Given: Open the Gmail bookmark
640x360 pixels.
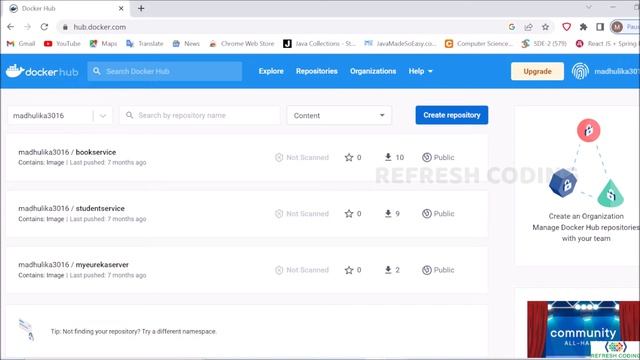Looking at the screenshot, I should (x=21, y=44).
